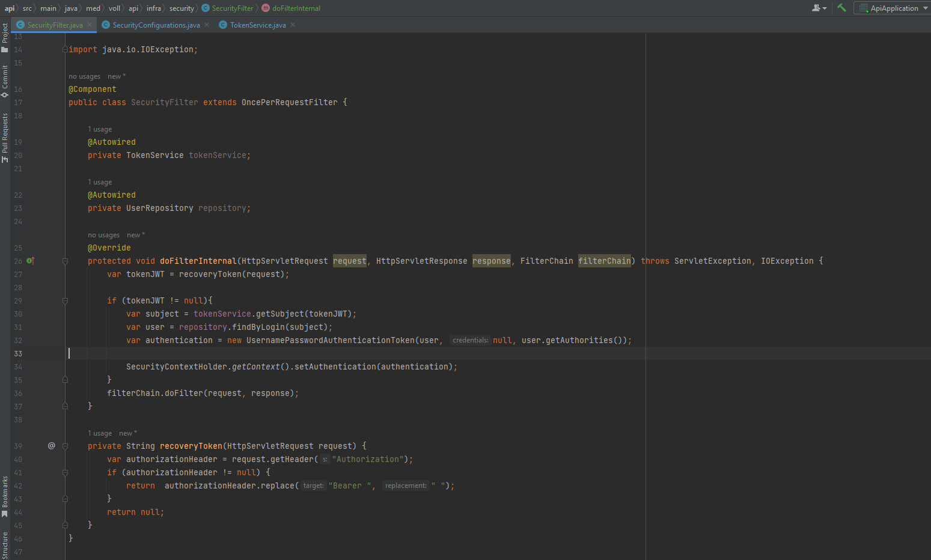Click the java breadcrumb
931x560 pixels.
coord(71,8)
